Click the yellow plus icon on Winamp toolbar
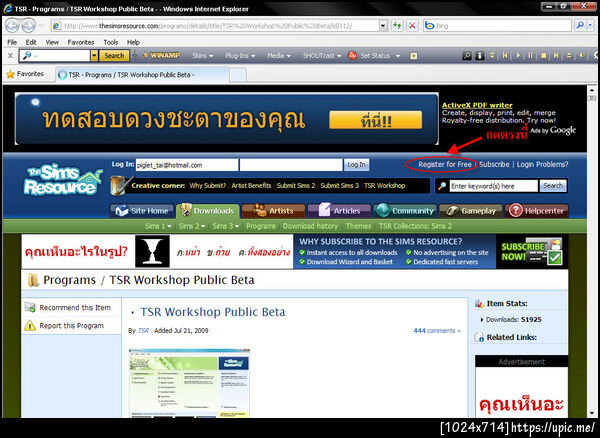 414,56
